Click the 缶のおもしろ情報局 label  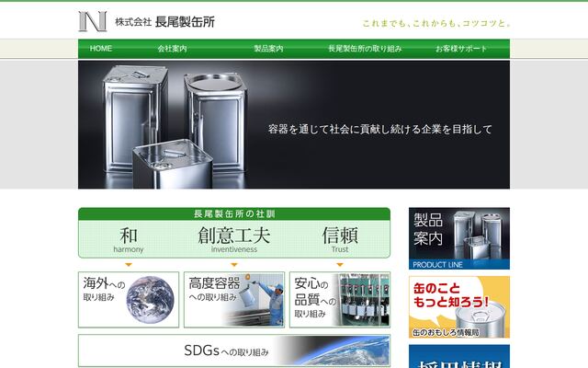(446, 332)
